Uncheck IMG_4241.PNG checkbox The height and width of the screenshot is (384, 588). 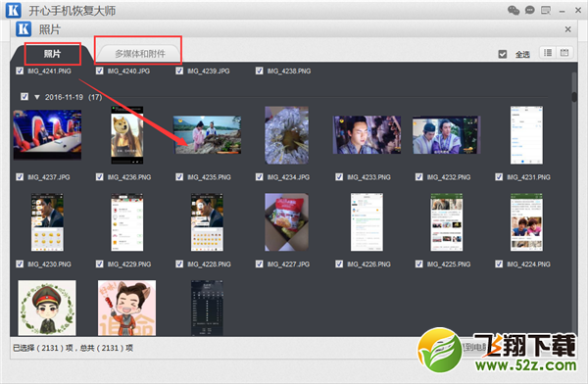[20, 71]
